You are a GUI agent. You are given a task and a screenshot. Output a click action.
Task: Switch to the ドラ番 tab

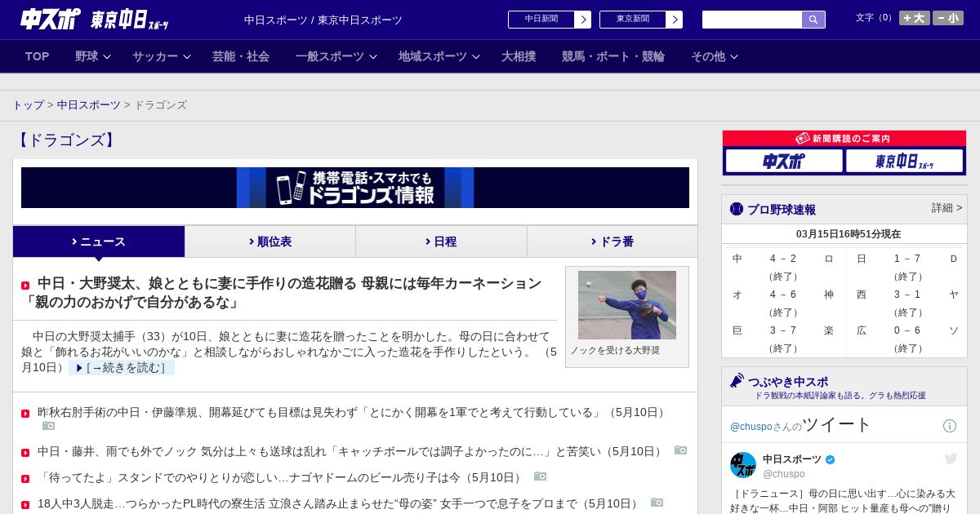pyautogui.click(x=612, y=241)
